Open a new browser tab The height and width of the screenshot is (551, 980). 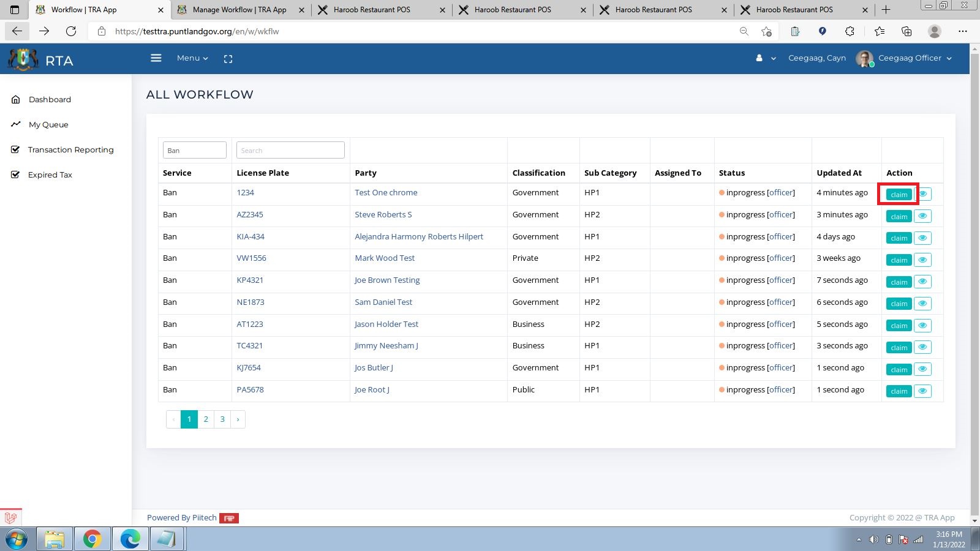click(886, 10)
